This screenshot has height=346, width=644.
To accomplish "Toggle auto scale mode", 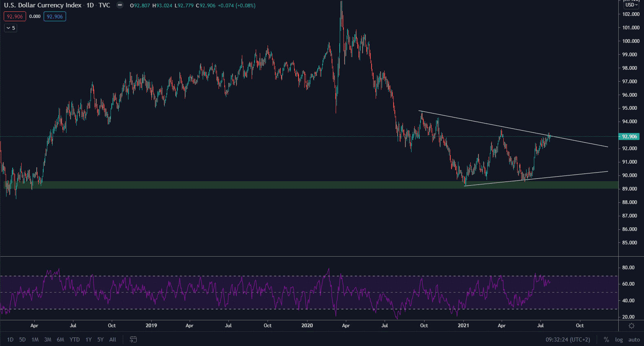I will click(634, 339).
